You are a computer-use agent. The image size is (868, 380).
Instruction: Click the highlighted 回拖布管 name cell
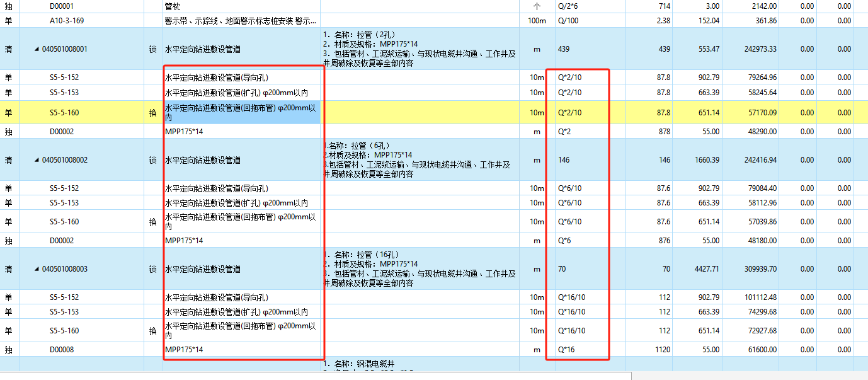coord(241,112)
